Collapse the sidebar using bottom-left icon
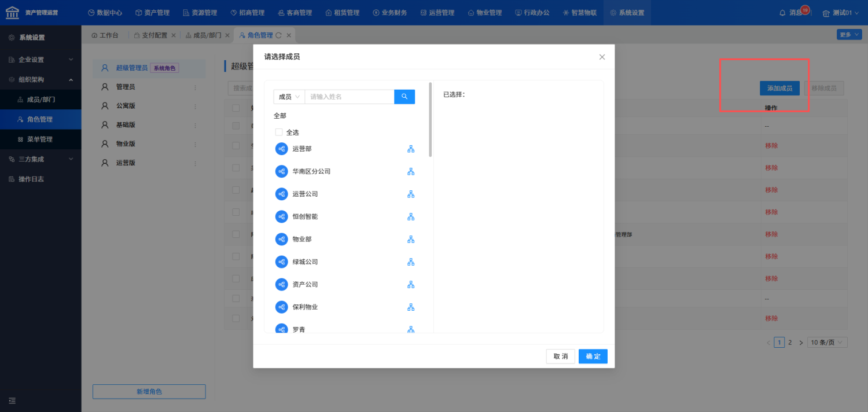Viewport: 868px width, 412px height. 12,400
